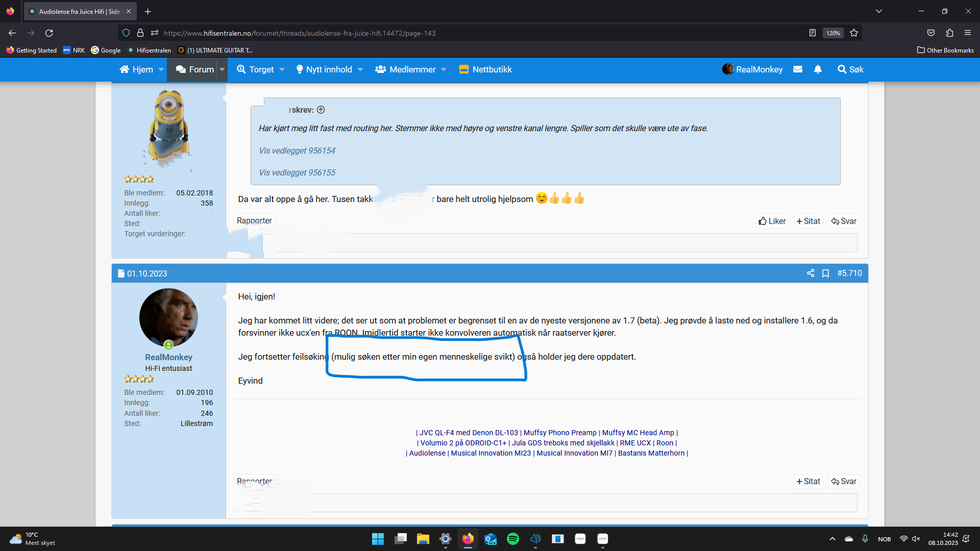This screenshot has height=551, width=980.
Task: Click the Firefox bookmark star icon
Action: (x=854, y=33)
